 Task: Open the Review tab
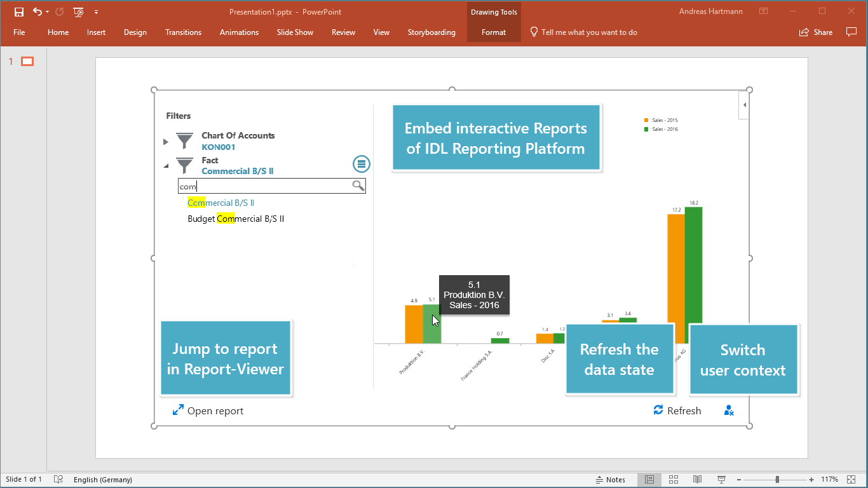(343, 32)
